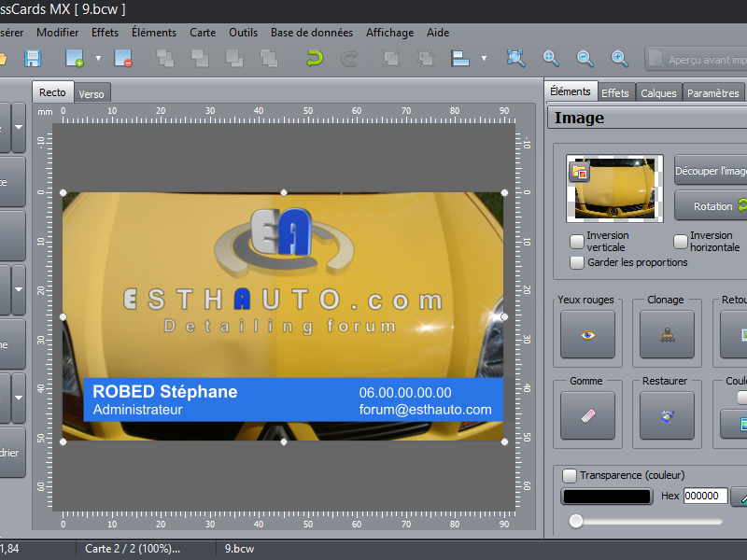Viewport: 747px width, 560px height.
Task: Open the dropdown arrow beside add card icon
Action: 98,59
